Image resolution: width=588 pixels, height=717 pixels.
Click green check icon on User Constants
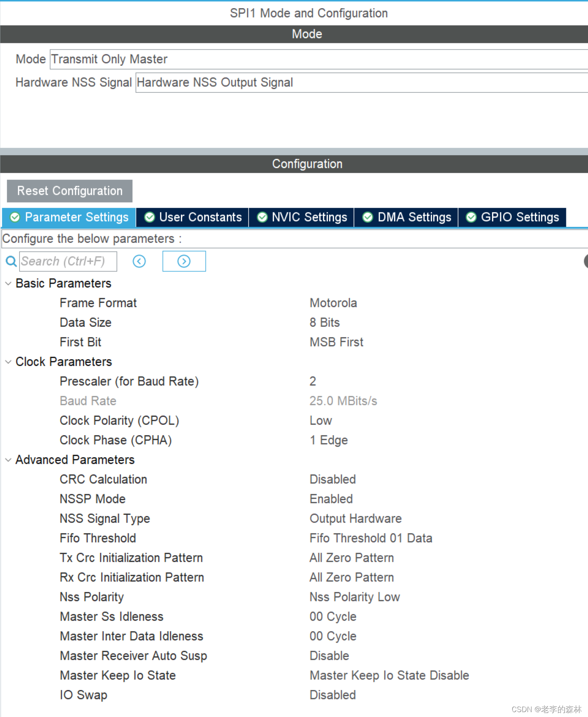pos(150,217)
